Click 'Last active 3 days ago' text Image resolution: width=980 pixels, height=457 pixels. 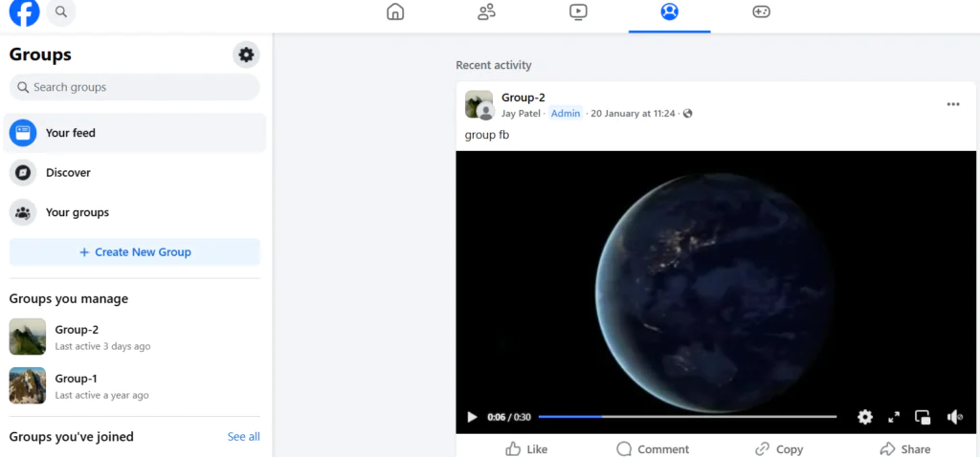102,346
